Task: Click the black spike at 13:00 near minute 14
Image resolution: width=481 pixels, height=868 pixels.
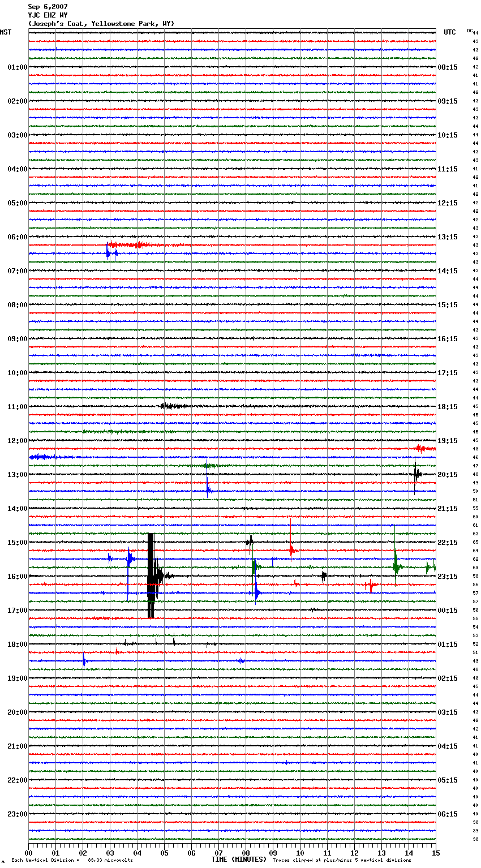Action: tap(416, 474)
